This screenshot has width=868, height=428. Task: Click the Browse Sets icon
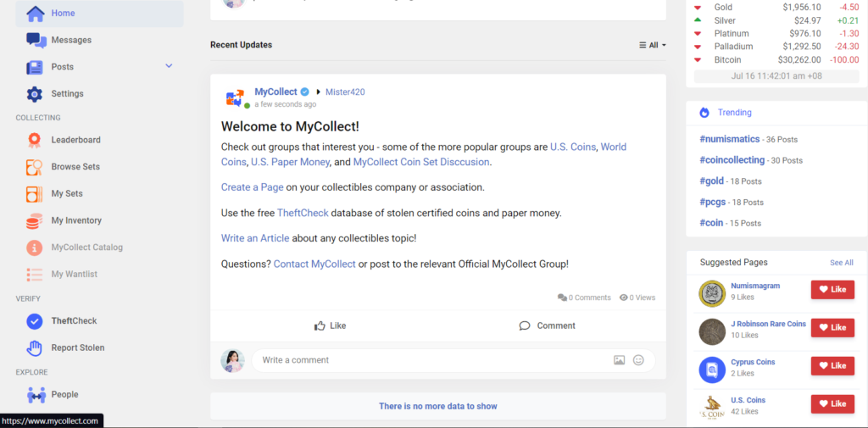click(34, 167)
